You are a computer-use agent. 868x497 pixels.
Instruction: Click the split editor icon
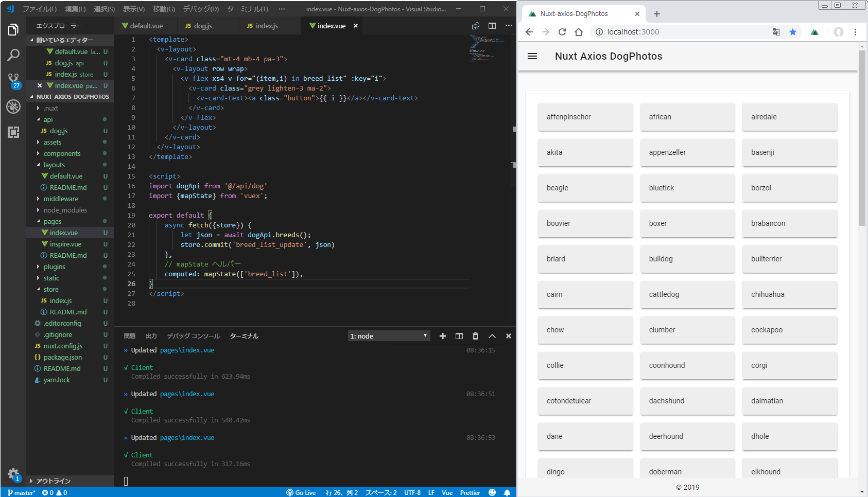tap(492, 26)
